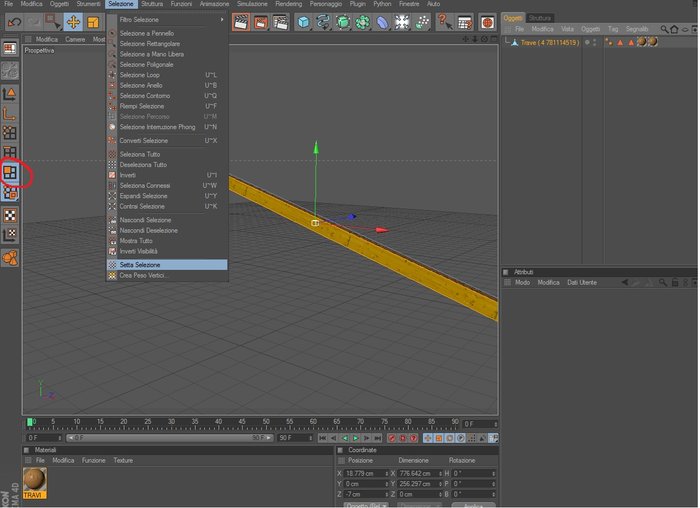This screenshot has height=508, width=700.
Task: Select the TRAVI material thumbnail
Action: [35, 483]
